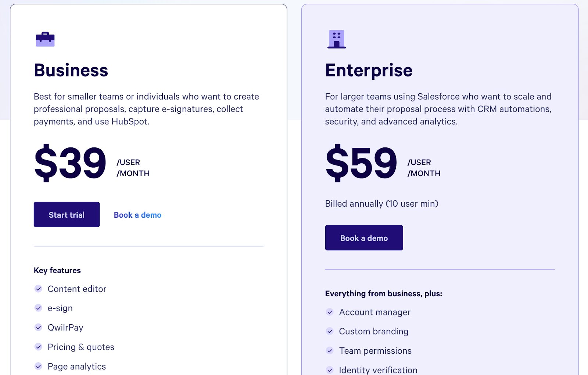Click the checkmark beside Team permissions

[330, 350]
